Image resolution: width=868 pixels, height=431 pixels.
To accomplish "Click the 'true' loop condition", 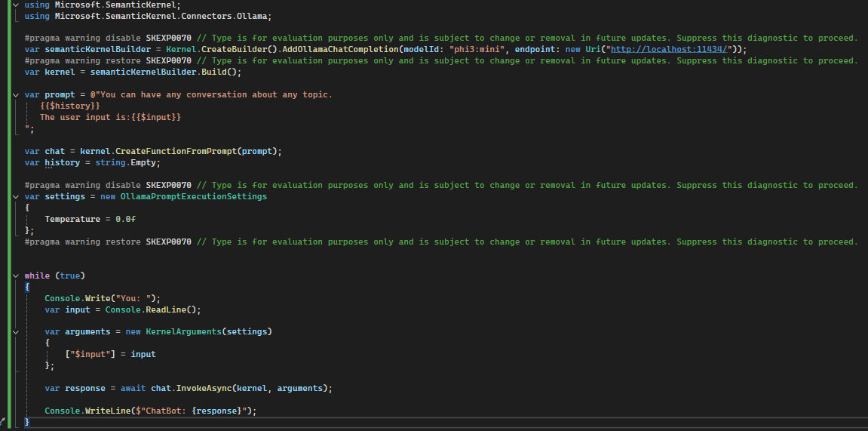I will coord(69,276).
